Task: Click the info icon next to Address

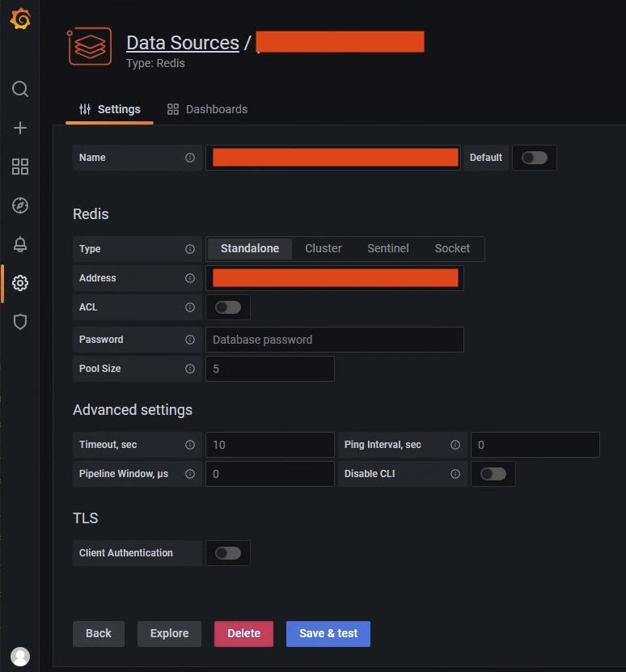Action: click(190, 278)
